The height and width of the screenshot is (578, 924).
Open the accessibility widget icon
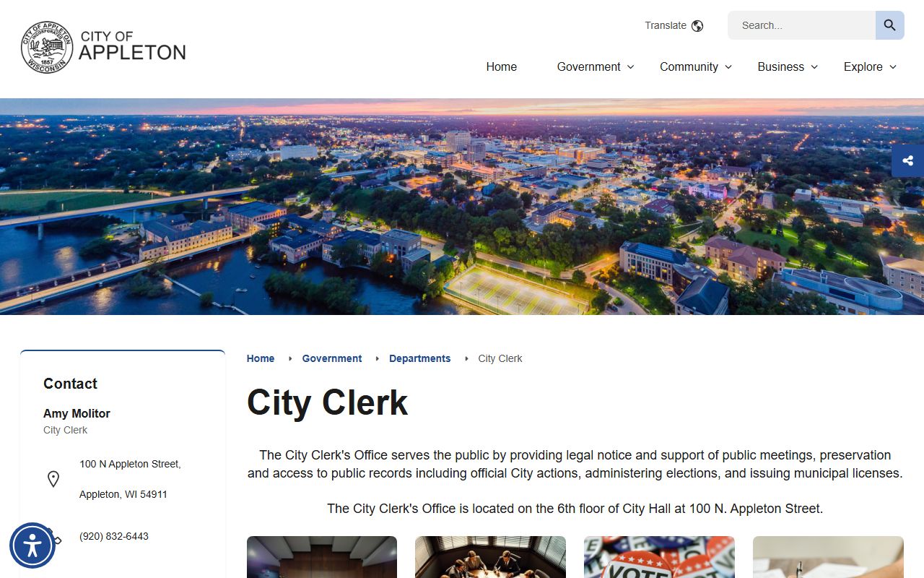click(x=32, y=545)
